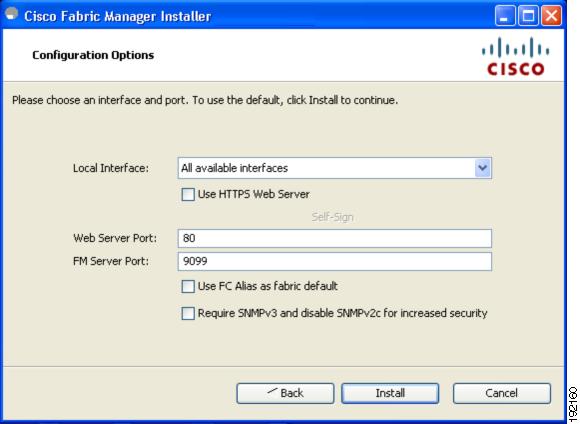Close the installer with the red X
580x424 pixels.
coord(552,16)
